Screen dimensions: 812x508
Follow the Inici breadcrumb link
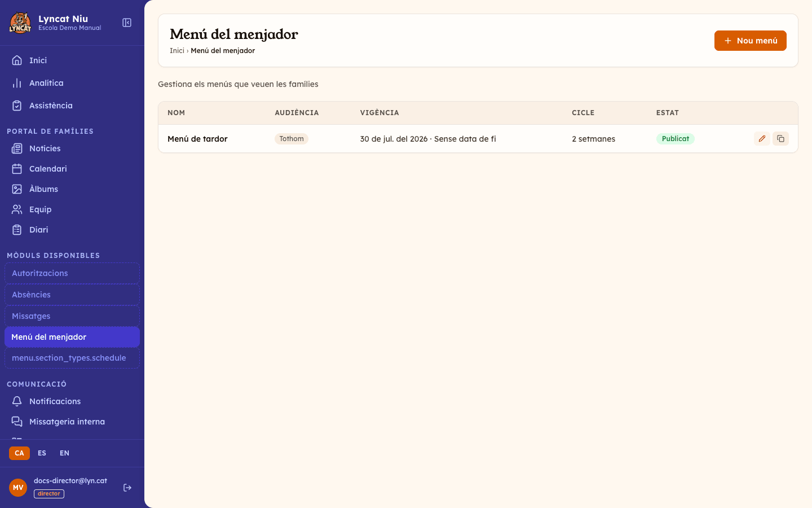tap(177, 51)
